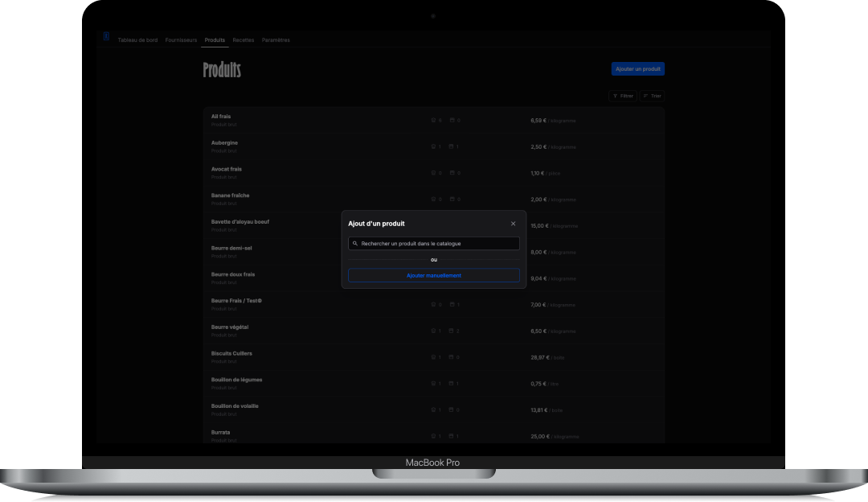
Task: Click the app logo icon top-left
Action: click(106, 36)
